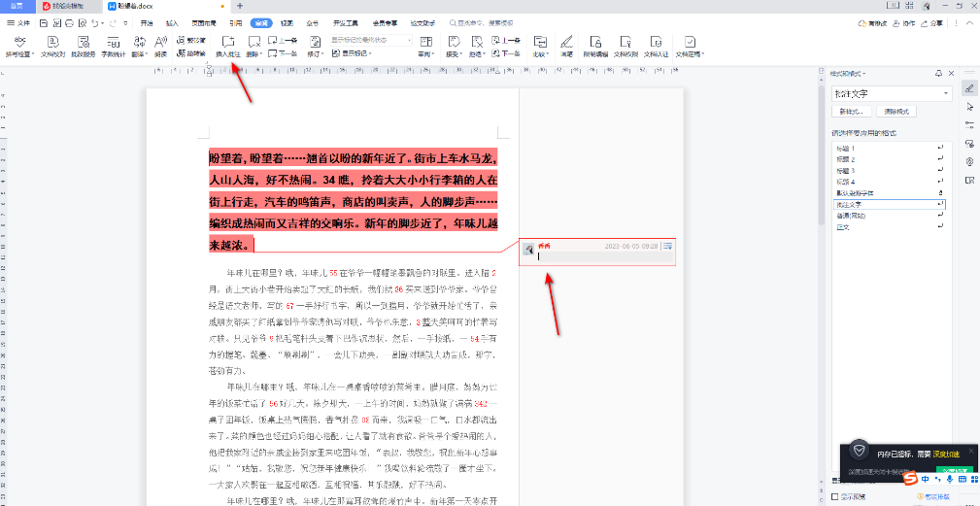Screen dimensions: 980x506
Task: Switch to the Developer Tools tab
Action: pyautogui.click(x=345, y=23)
